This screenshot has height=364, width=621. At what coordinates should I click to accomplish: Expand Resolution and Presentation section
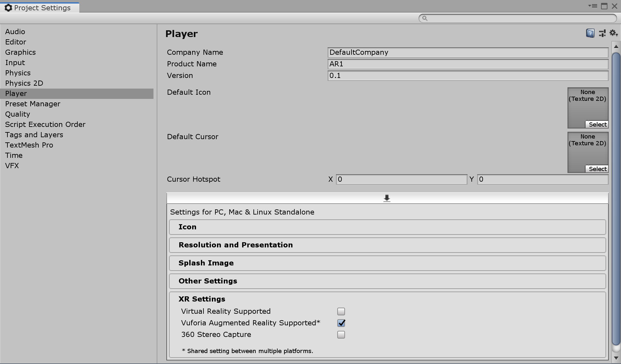click(x=387, y=245)
